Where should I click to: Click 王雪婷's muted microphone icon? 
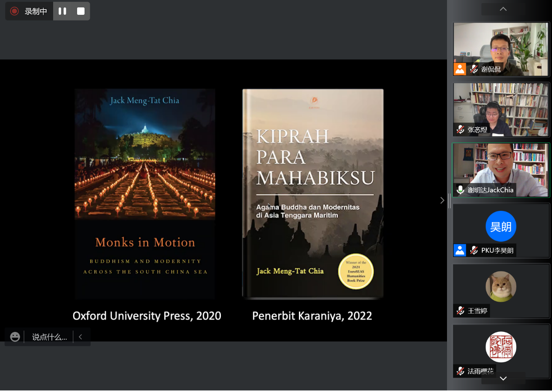coord(460,311)
